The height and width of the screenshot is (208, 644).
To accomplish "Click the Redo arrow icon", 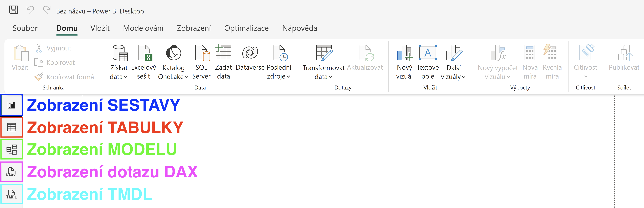I will tap(47, 10).
